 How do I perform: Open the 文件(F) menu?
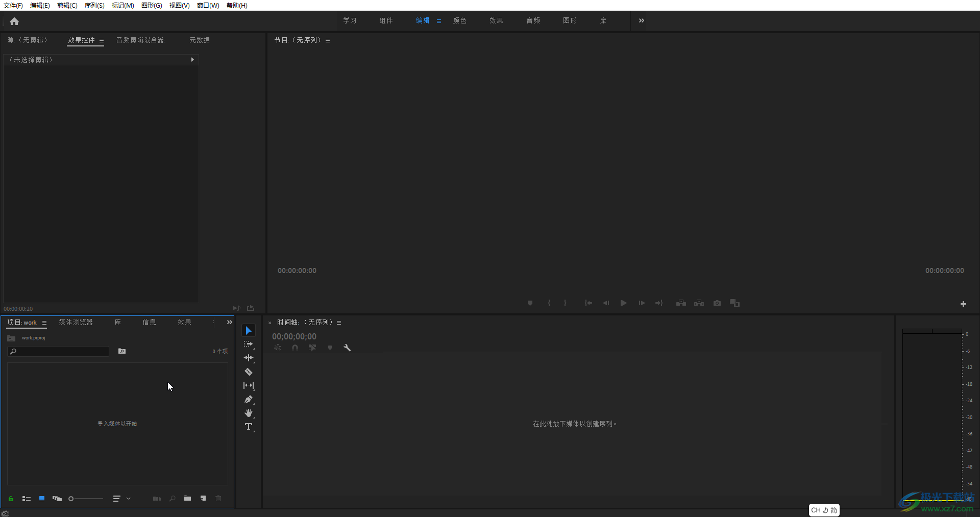pos(13,5)
